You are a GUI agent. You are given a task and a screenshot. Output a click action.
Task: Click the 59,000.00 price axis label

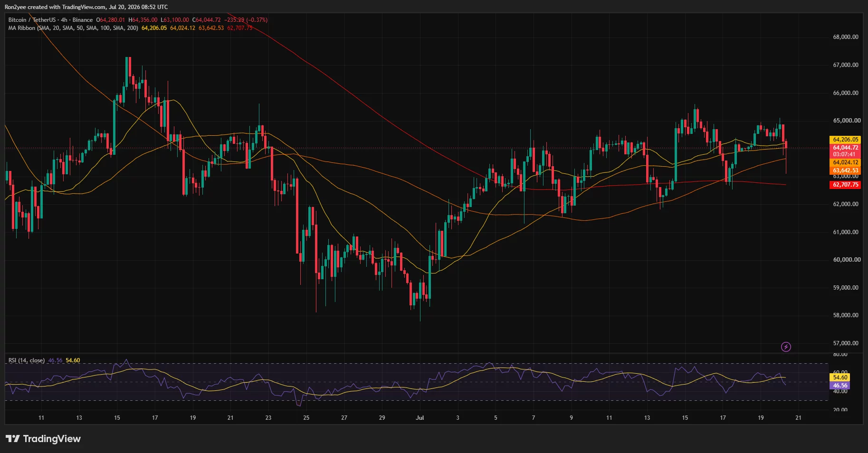coord(846,288)
